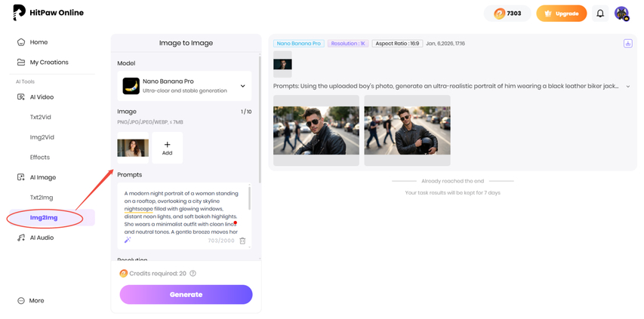Click the notification bell icon
This screenshot has width=644, height=319.
pos(600,14)
